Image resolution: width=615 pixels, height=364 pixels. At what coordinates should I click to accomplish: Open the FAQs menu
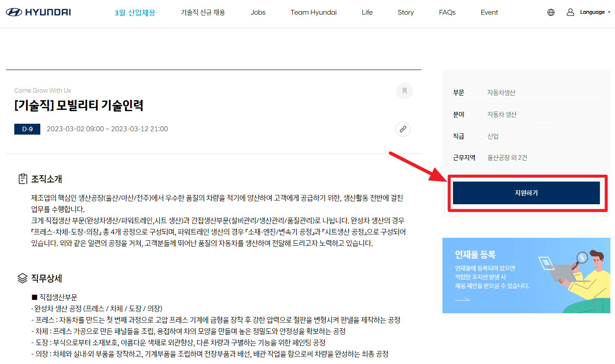(447, 13)
